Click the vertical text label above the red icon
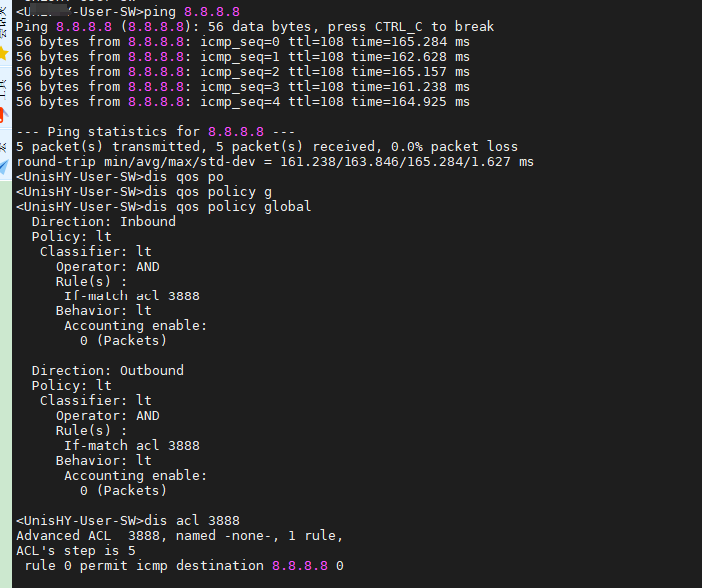 pyautogui.click(x=5, y=82)
